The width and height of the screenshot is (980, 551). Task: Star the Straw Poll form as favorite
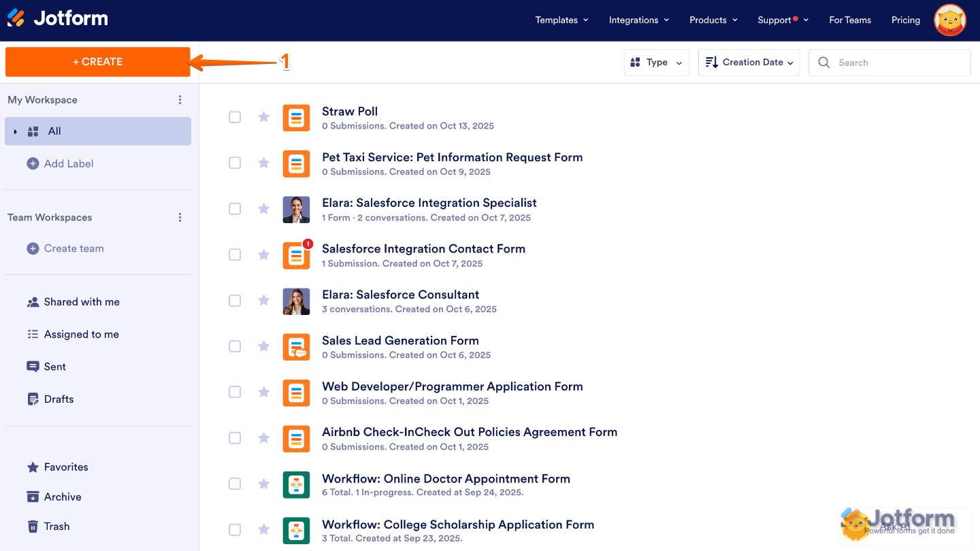click(x=264, y=117)
